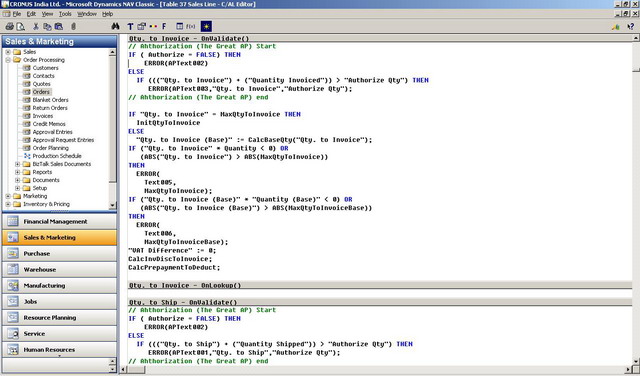Image resolution: width=640 pixels, height=376 pixels.
Task: Click the Warehouse menu icon
Action: pos(13,269)
